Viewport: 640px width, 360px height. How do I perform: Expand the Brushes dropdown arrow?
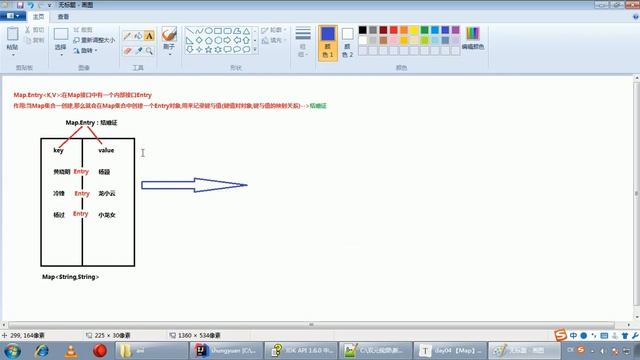(169, 54)
